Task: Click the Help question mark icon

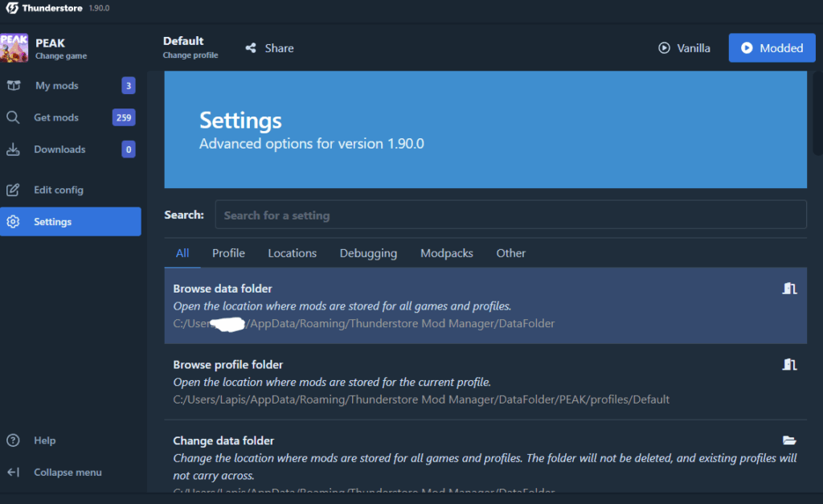Action: pyautogui.click(x=13, y=440)
